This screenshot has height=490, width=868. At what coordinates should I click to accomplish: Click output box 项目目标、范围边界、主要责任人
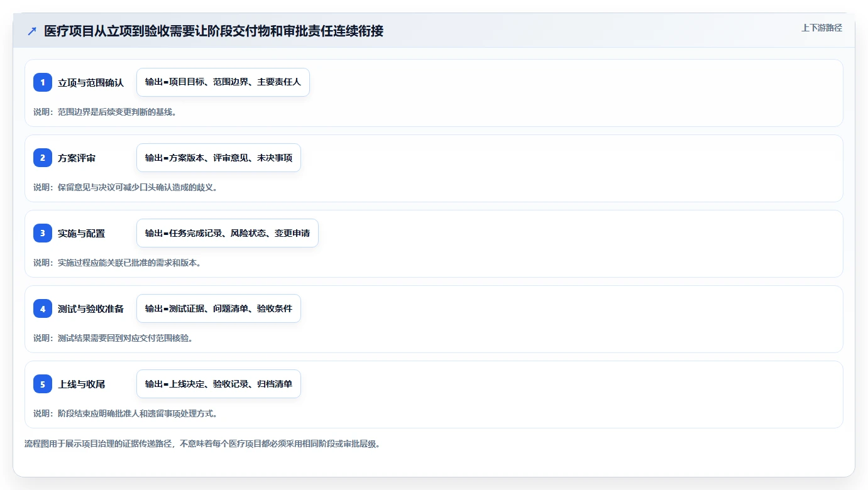[223, 82]
